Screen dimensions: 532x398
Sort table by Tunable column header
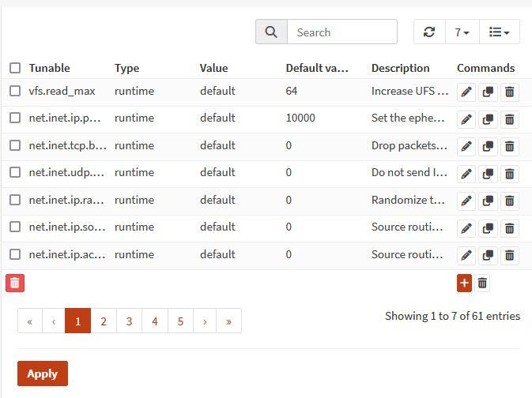pos(50,68)
